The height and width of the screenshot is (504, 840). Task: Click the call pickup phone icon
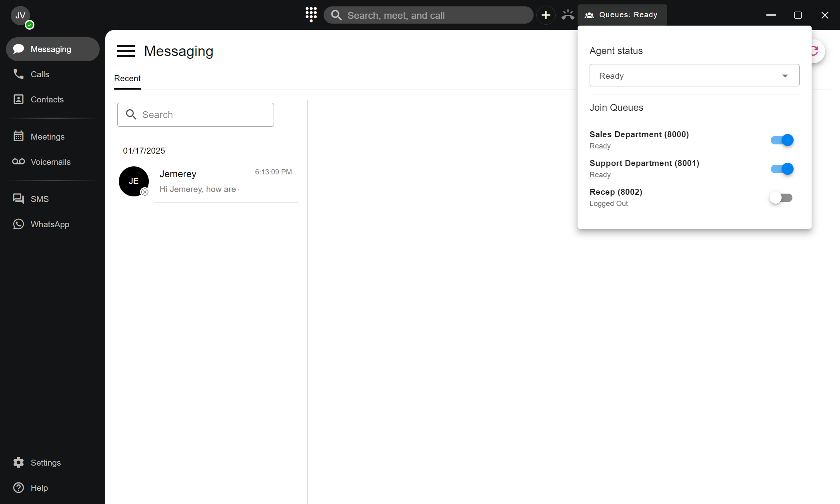[x=568, y=15]
